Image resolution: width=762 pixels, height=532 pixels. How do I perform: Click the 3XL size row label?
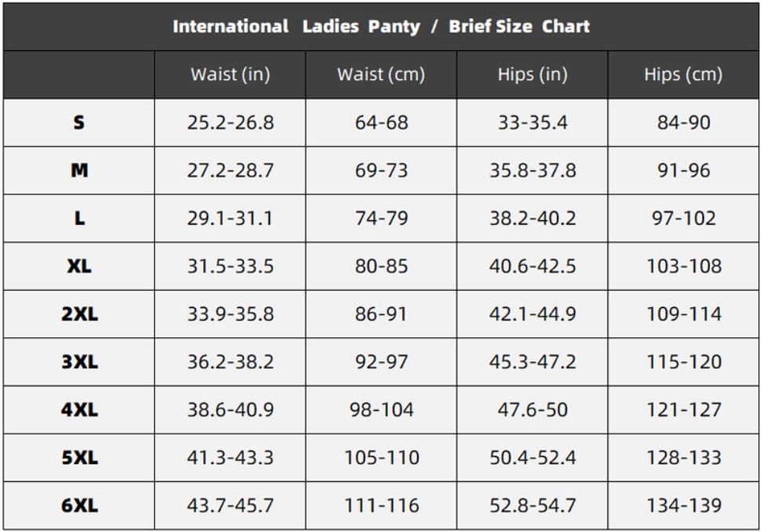pyautogui.click(x=79, y=361)
